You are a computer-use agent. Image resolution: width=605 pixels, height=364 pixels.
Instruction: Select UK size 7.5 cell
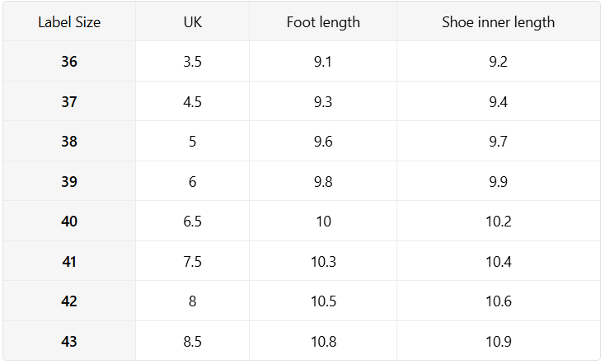pos(192,262)
